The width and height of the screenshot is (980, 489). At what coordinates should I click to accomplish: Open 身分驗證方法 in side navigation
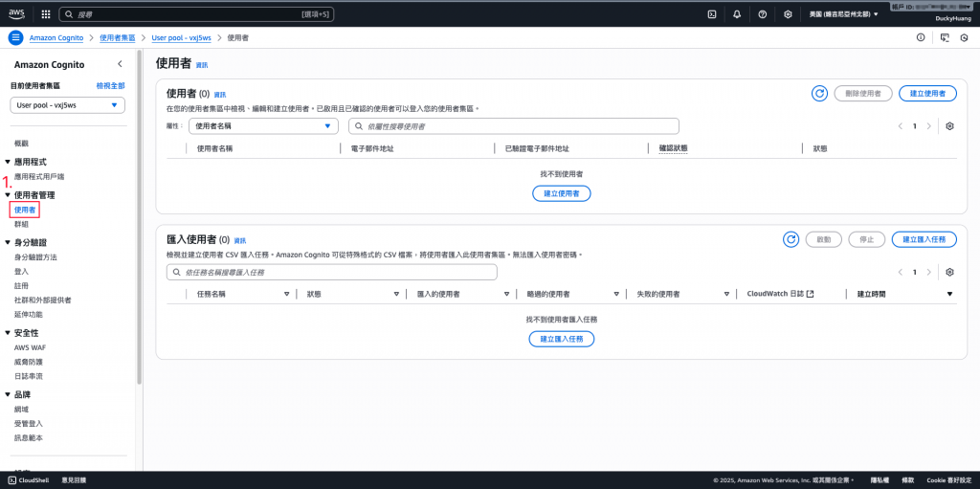point(35,257)
